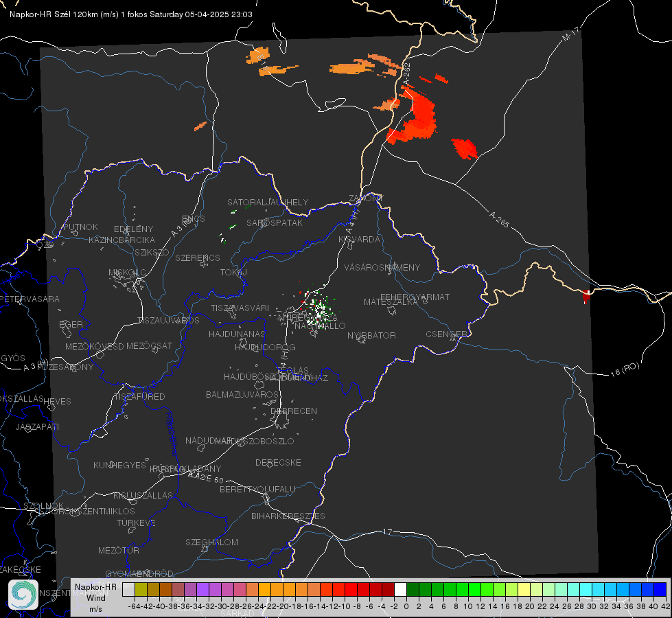
Task: Click the MEZŐTÚR label
Action: [x=118, y=550]
